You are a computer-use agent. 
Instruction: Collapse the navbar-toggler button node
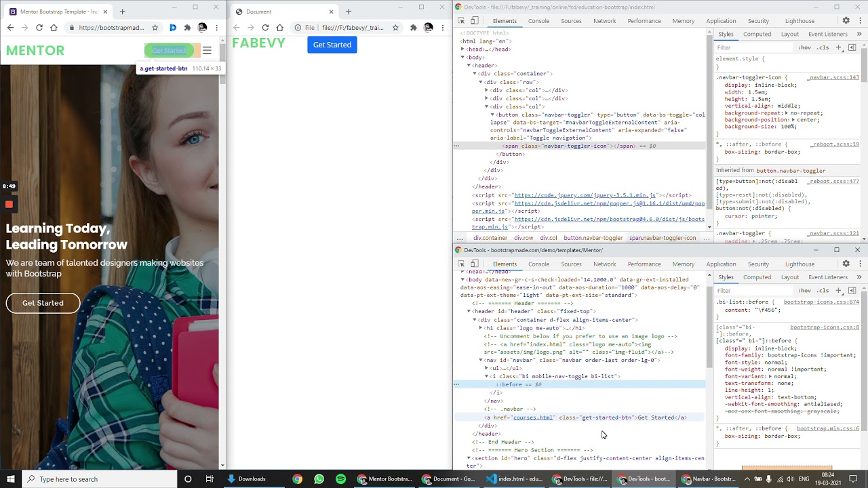click(x=492, y=115)
